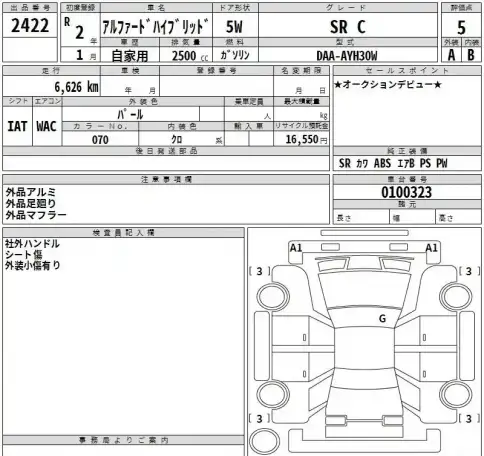Image resolution: width=484 pixels, height=456 pixels.
Task: Click the lot number 2422
Action: tap(30, 26)
